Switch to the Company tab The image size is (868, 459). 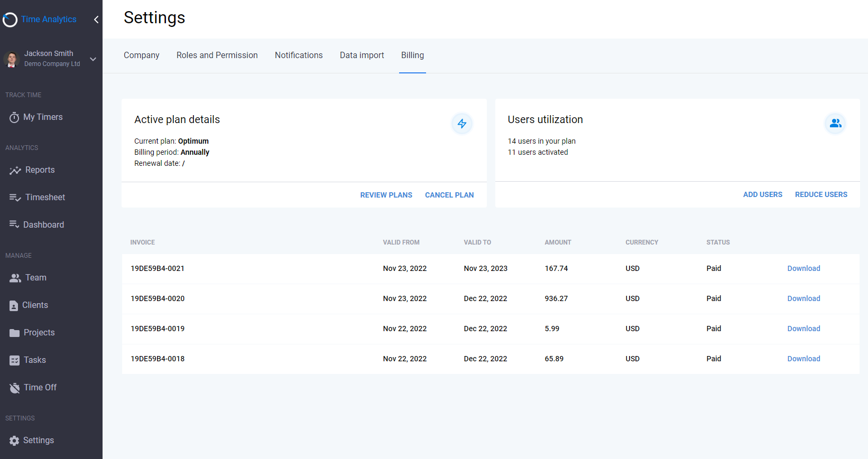point(141,55)
